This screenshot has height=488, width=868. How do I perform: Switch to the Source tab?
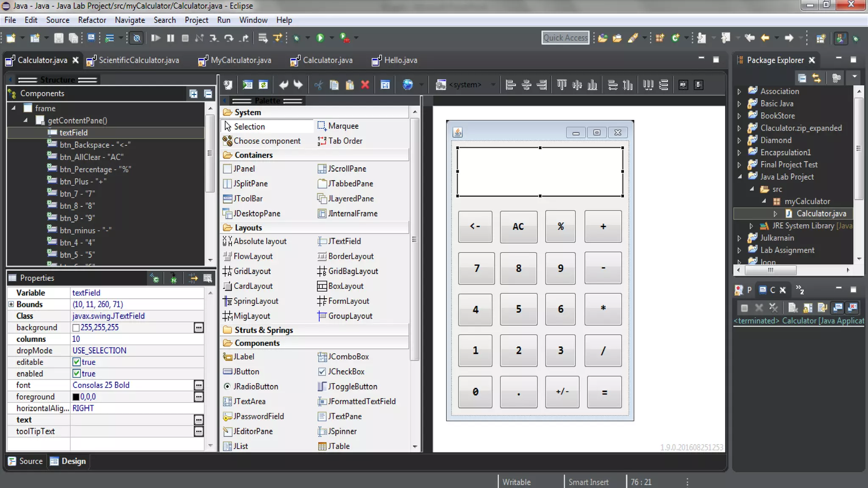[26, 461]
